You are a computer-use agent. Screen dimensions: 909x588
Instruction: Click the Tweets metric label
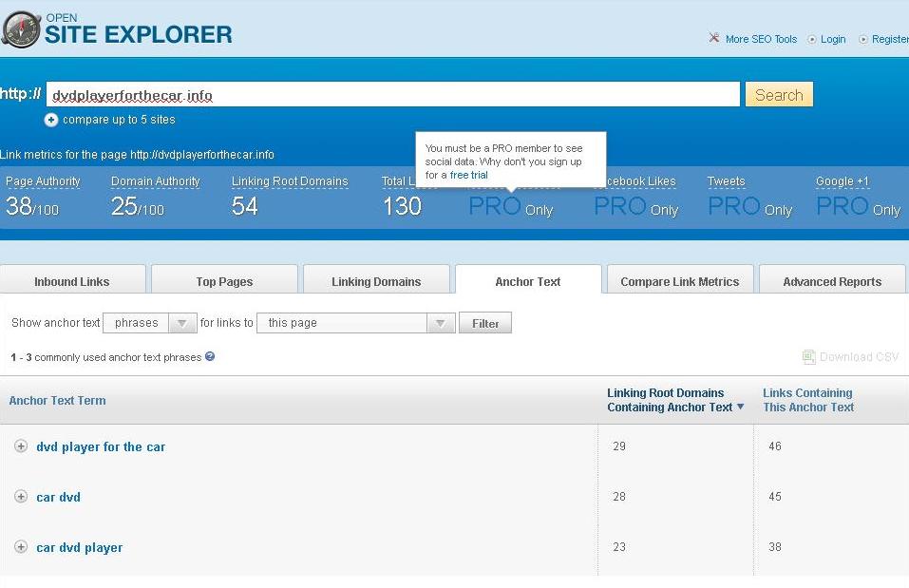click(726, 181)
